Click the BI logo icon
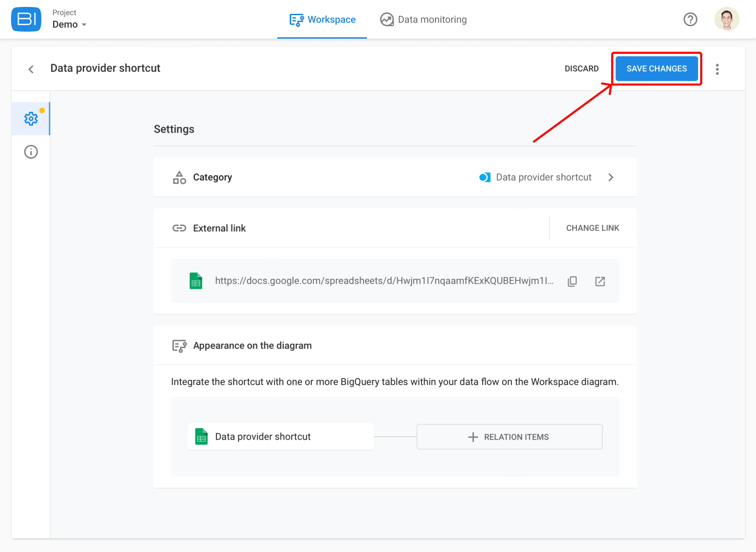Viewport: 756px width, 552px height. pos(26,19)
